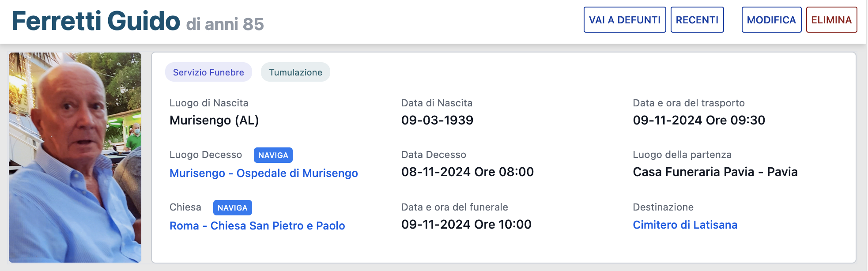
Task: Click the Ferretti Guido name heading
Action: 96,21
